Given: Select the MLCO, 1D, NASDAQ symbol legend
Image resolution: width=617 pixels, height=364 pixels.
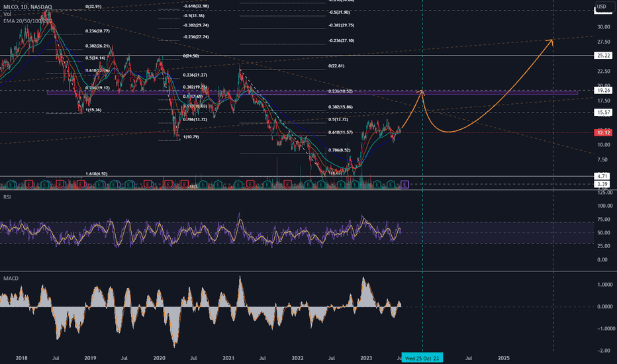Looking at the screenshot, I should [28, 7].
